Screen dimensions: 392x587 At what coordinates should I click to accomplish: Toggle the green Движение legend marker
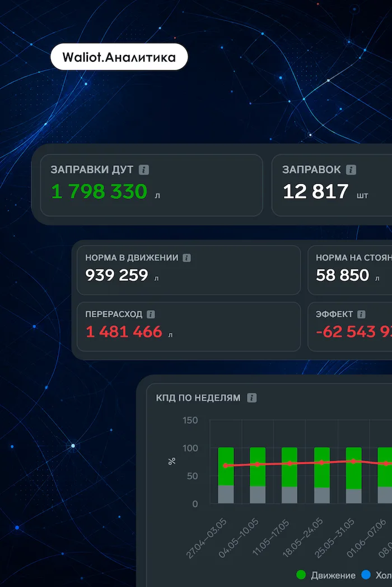click(301, 575)
